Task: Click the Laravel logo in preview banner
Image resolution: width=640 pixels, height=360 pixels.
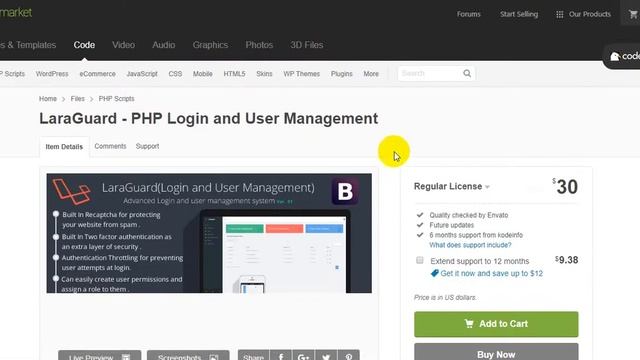Action: [x=71, y=191]
